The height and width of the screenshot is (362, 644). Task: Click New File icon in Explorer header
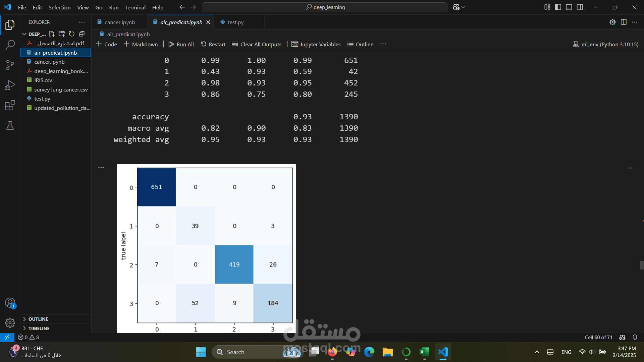pos(52,34)
